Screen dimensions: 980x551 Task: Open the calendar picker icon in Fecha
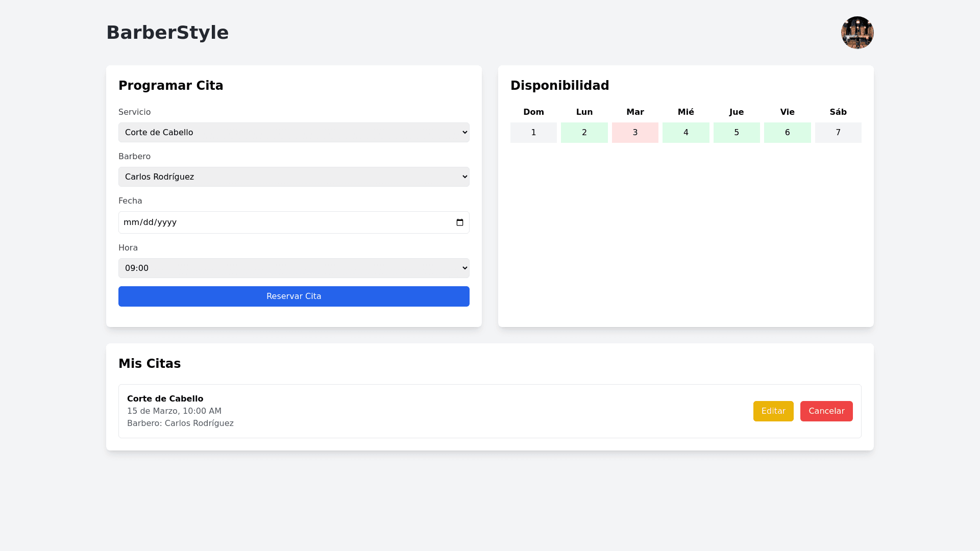click(x=459, y=222)
